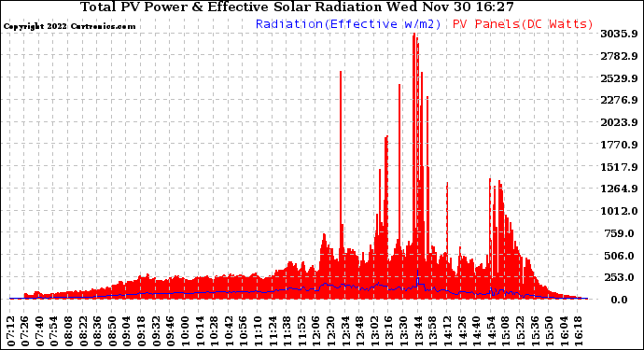Click the 12:06 time axis label
The height and width of the screenshot is (350, 644).
pyautogui.click(x=316, y=331)
